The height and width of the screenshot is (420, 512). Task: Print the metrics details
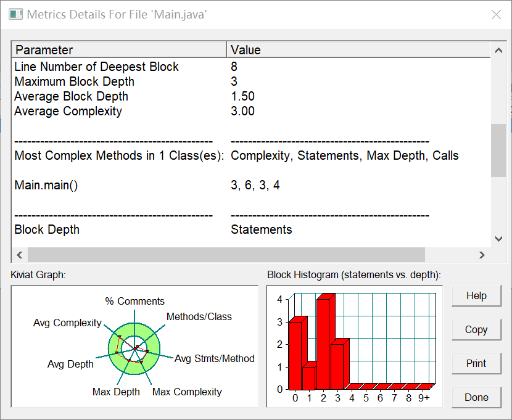point(476,363)
